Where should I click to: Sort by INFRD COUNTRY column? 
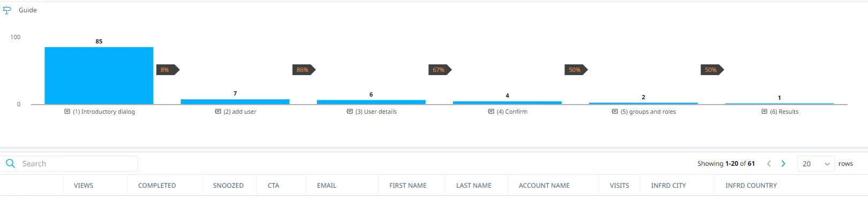[751, 186]
